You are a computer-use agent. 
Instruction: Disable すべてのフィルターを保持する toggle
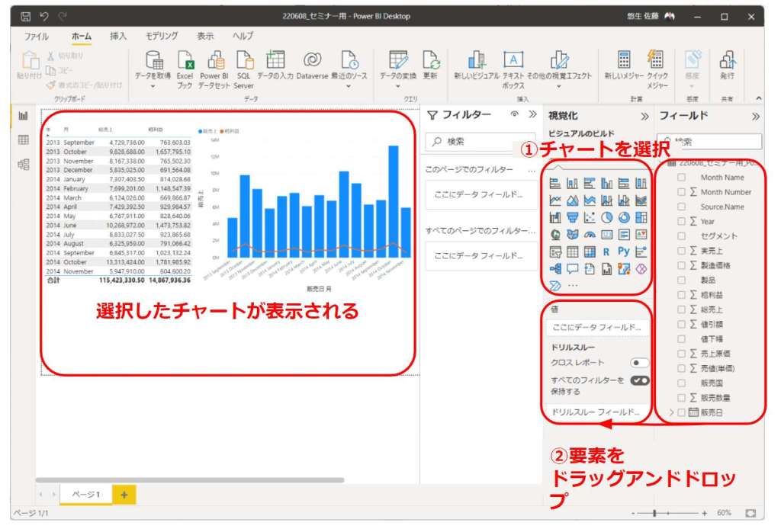click(x=639, y=381)
